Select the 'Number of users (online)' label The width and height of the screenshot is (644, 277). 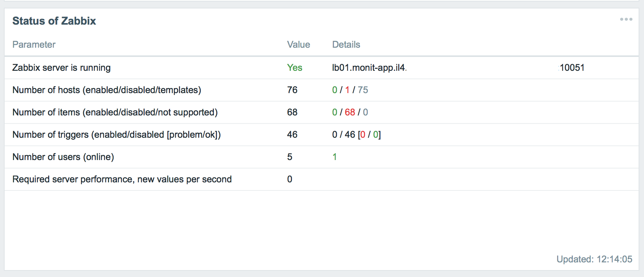point(63,157)
